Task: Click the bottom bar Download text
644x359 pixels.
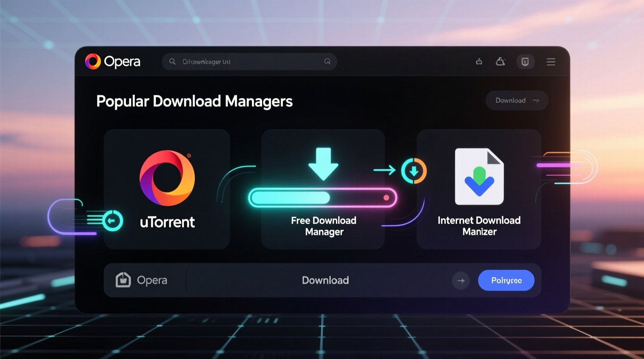Action: 325,280
